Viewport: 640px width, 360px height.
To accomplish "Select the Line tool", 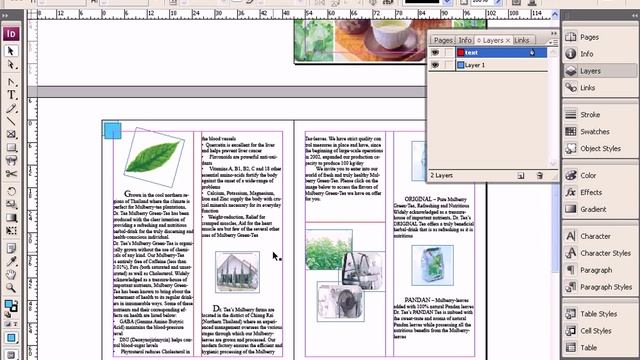I will [x=11, y=121].
